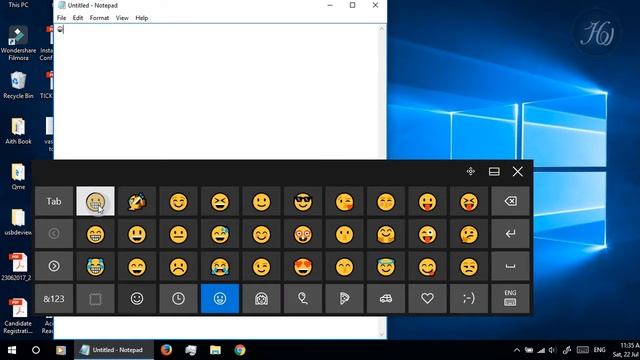The height and width of the screenshot is (360, 640).
Task: Click the move keyboard handle icon
Action: tap(471, 171)
